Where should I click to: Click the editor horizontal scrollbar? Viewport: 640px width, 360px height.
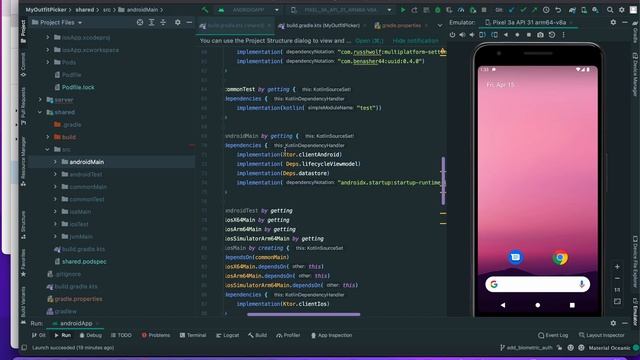pos(304,314)
